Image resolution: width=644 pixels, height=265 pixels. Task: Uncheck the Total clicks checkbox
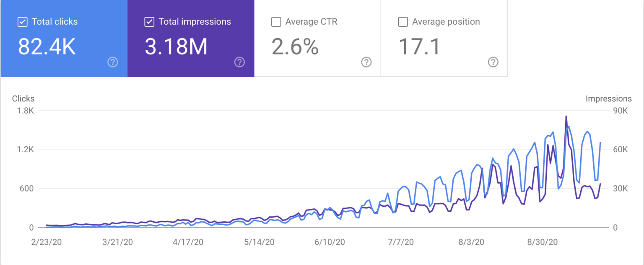23,22
